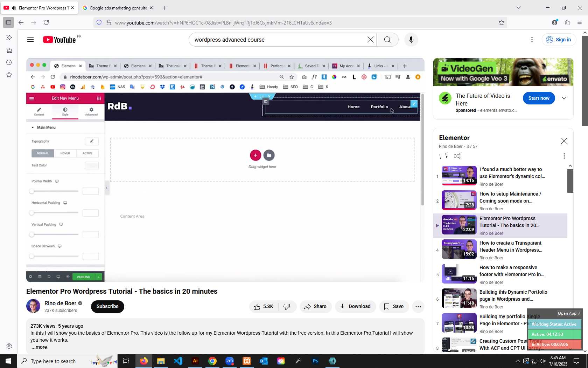
Task: Expand the sponsored ad chevron
Action: 564,98
